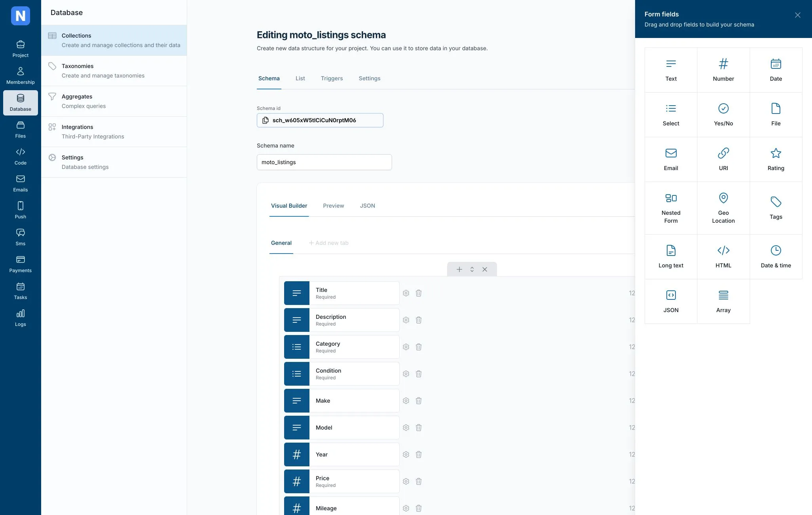Click the move up/down arrows control
812x515 pixels.
(x=472, y=269)
